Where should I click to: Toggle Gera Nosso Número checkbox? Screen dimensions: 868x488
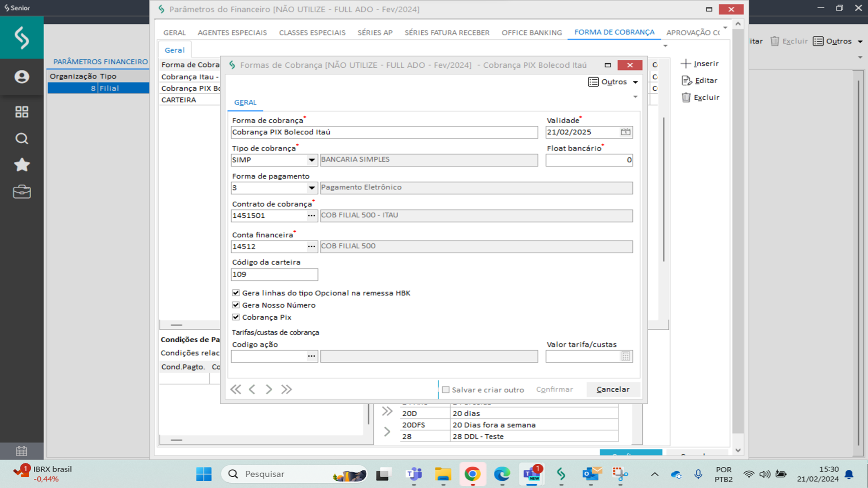(x=236, y=305)
